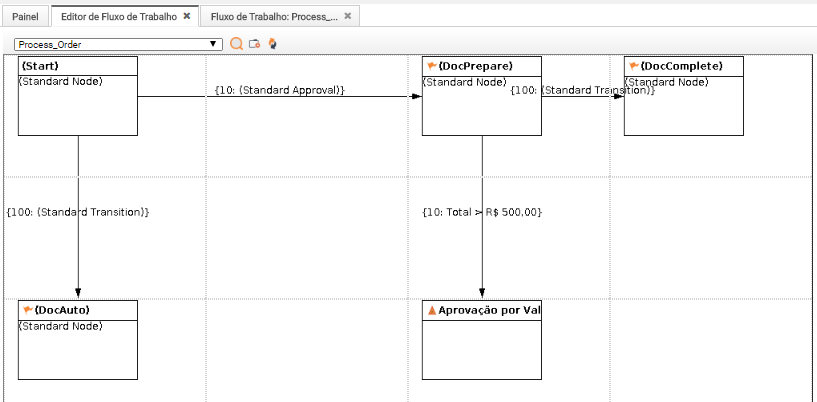The width and height of the screenshot is (817, 402).
Task: Click (Standard Node) text in DocComplete node
Action: coord(666,82)
